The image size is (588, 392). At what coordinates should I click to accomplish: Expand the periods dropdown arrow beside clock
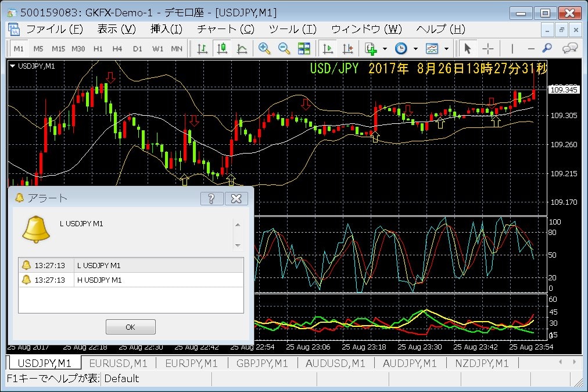coord(415,49)
